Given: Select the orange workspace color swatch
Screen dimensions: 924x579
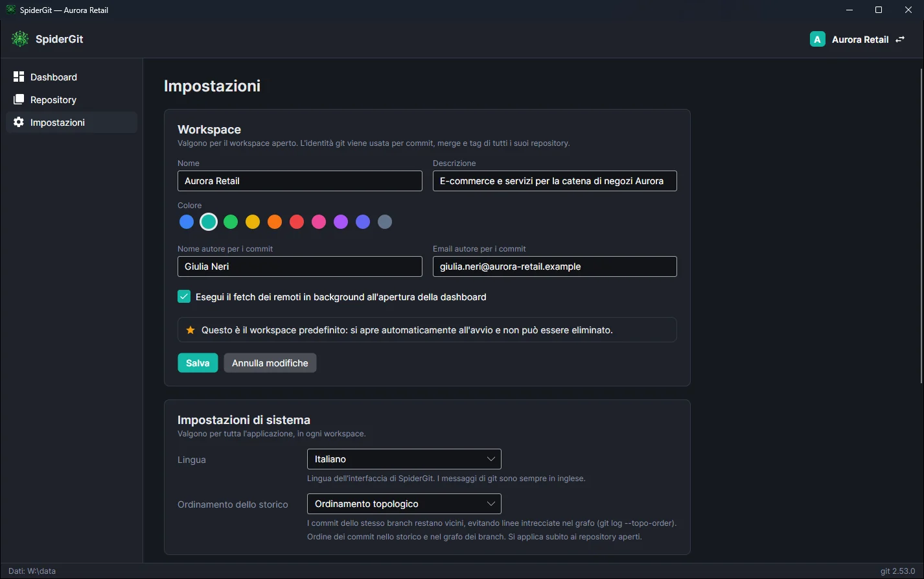Looking at the screenshot, I should [275, 222].
